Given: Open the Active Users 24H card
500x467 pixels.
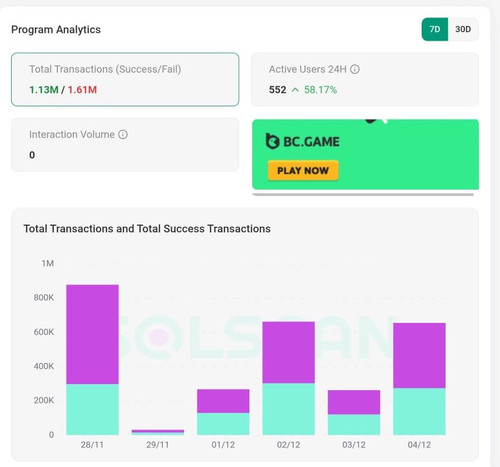Looking at the screenshot, I should pos(365,79).
